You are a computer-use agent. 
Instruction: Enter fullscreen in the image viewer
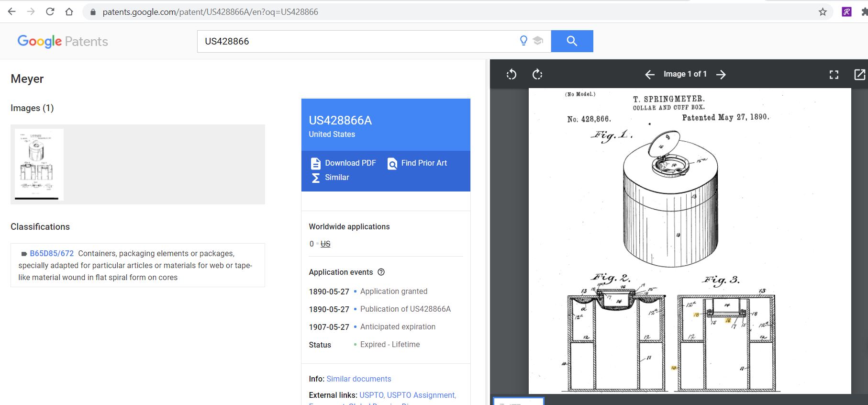point(834,74)
